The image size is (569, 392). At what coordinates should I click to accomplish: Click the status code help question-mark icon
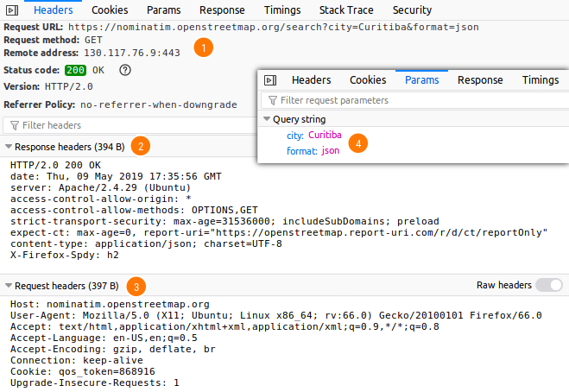(124, 70)
